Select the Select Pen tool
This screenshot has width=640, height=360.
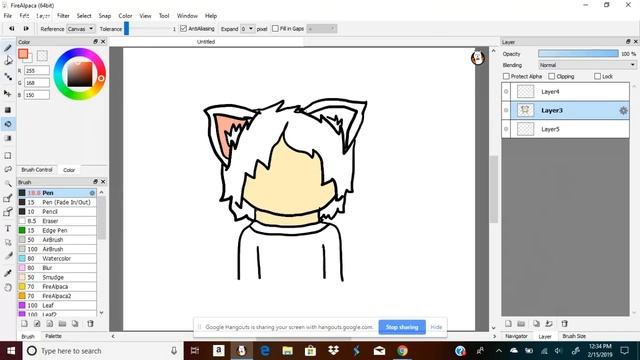click(8, 198)
